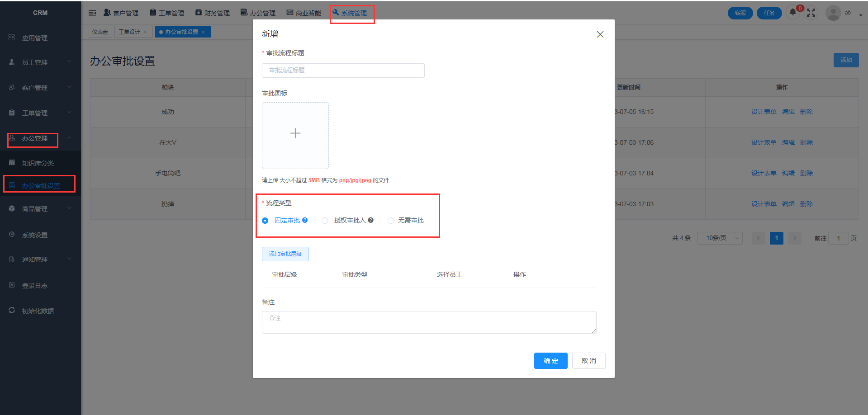Open the account dropdown arrow beside ab
This screenshot has width=868, height=415.
coord(860,15)
